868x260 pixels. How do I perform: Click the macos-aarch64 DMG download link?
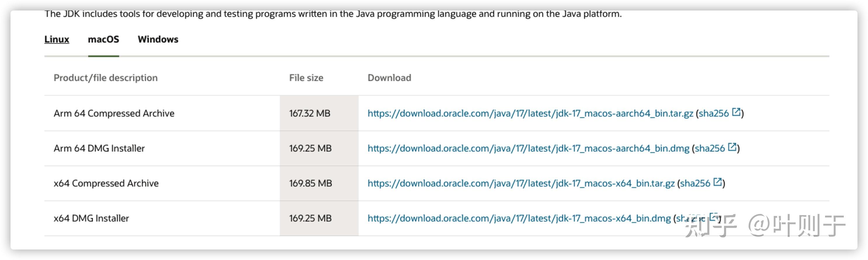pyautogui.click(x=528, y=148)
